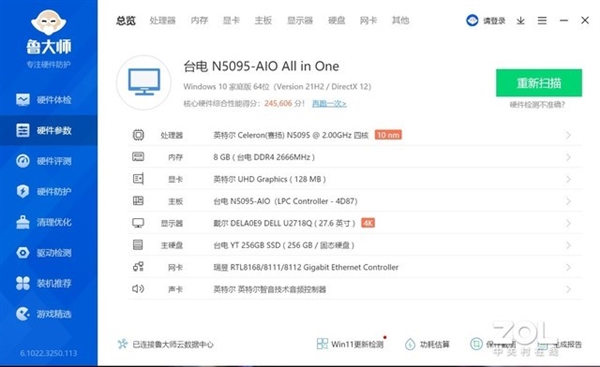Expand the 内存 8 GB row chevron

[568, 157]
